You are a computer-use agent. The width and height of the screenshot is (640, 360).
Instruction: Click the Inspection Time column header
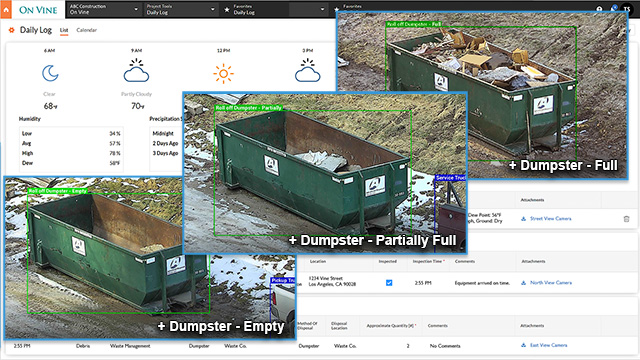(428, 261)
